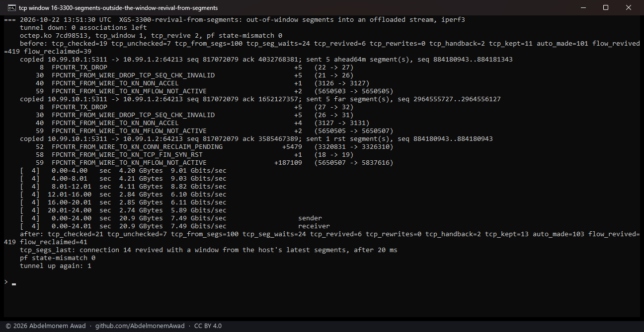The height and width of the screenshot is (332, 644).
Task: Select the iperf3 sender summary row
Action: (x=171, y=218)
